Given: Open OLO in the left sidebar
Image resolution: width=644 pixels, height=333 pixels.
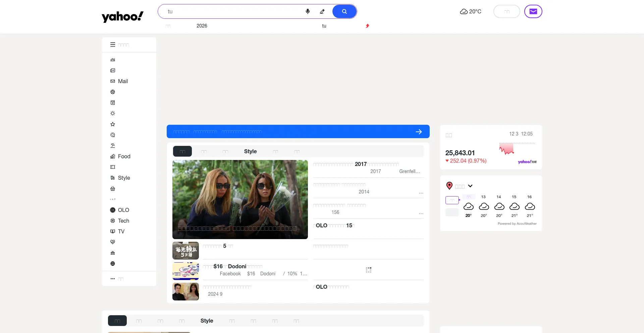Looking at the screenshot, I should tap(123, 210).
